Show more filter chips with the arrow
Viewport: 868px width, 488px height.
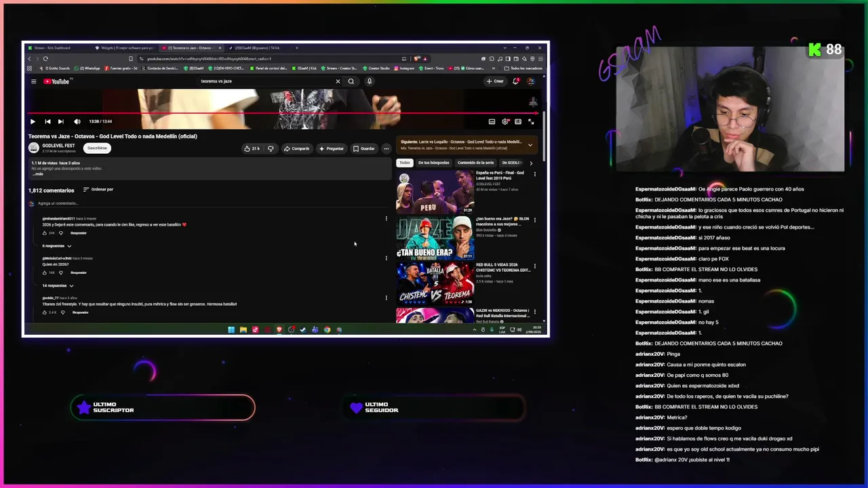point(531,163)
